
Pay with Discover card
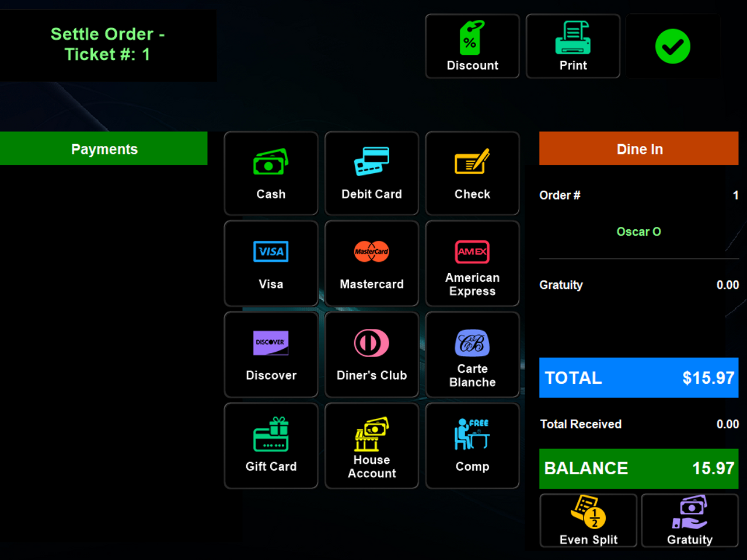pos(271,355)
